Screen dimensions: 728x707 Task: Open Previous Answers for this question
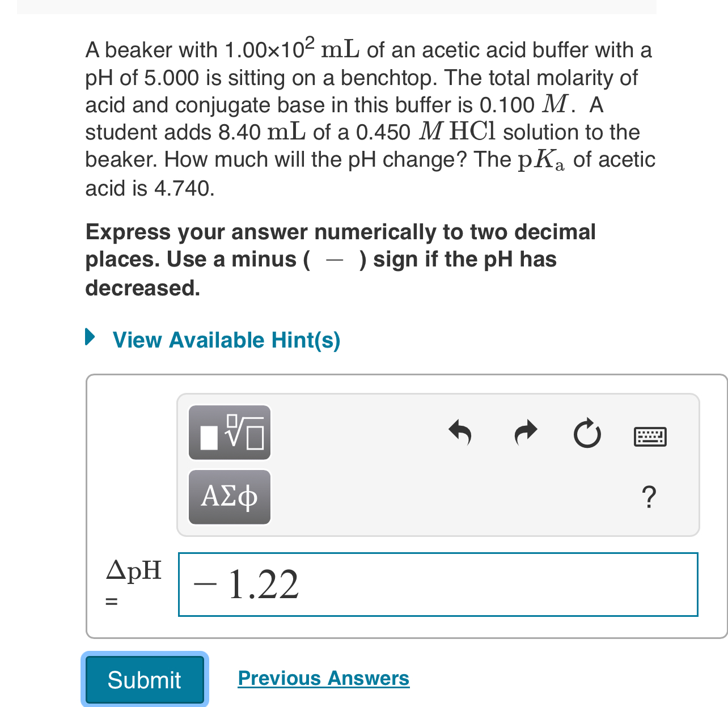(x=323, y=678)
